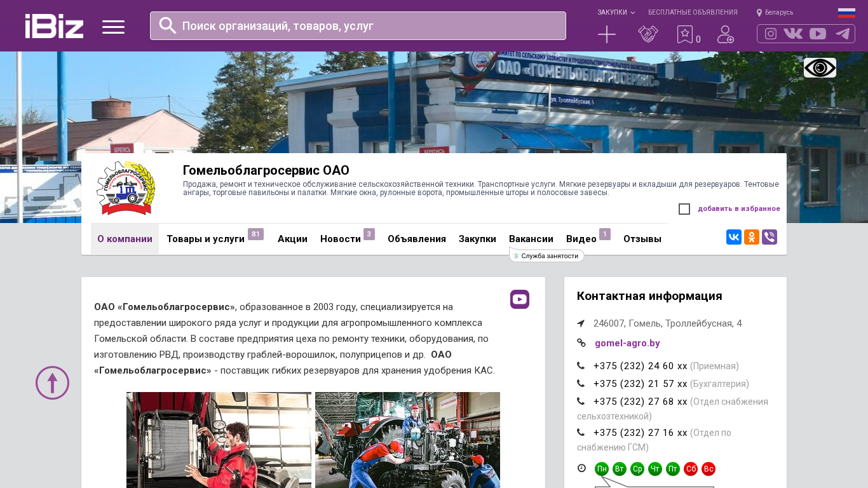Switch language via Russian flag icon
868x488 pixels.
[x=846, y=13]
